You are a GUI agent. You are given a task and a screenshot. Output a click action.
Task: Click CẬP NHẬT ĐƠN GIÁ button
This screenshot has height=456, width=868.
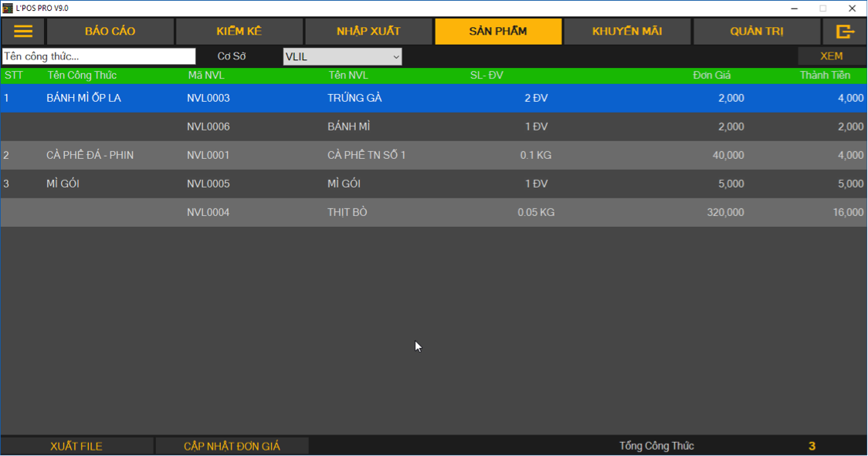(x=232, y=446)
